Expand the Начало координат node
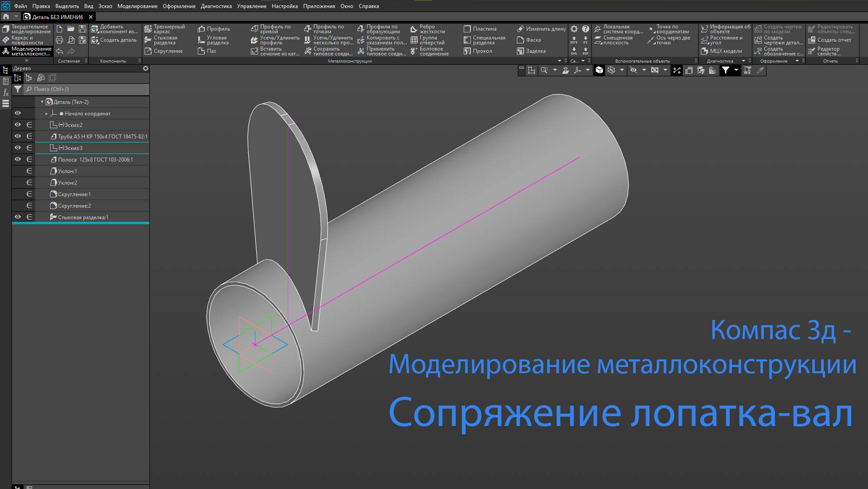 (x=47, y=114)
